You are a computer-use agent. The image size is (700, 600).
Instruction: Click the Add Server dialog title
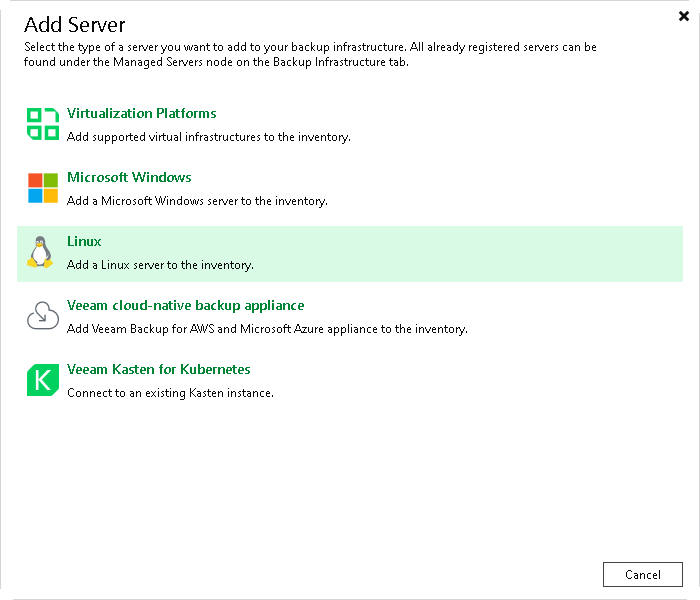(75, 25)
